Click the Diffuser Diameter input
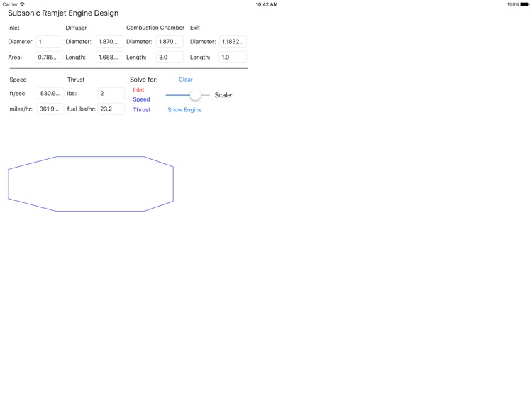The image size is (532, 399). pos(109,41)
